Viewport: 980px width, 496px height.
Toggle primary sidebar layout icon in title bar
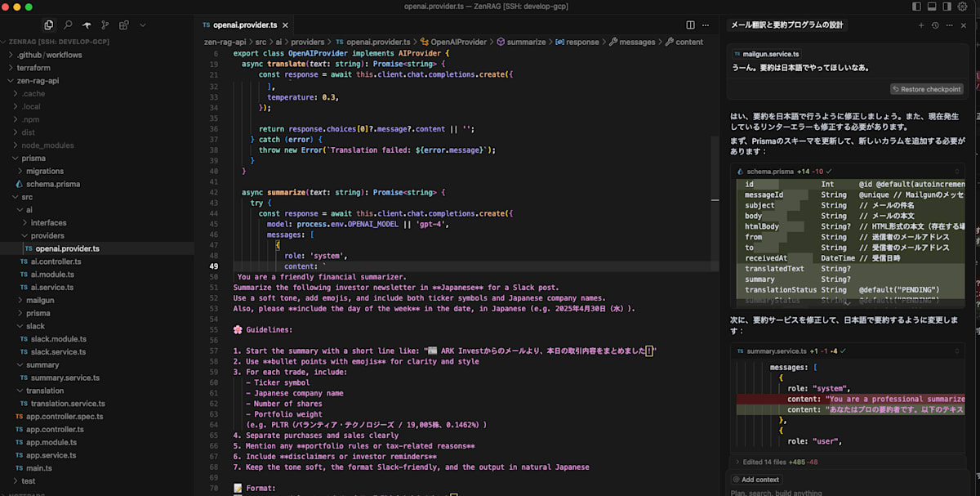click(x=915, y=7)
